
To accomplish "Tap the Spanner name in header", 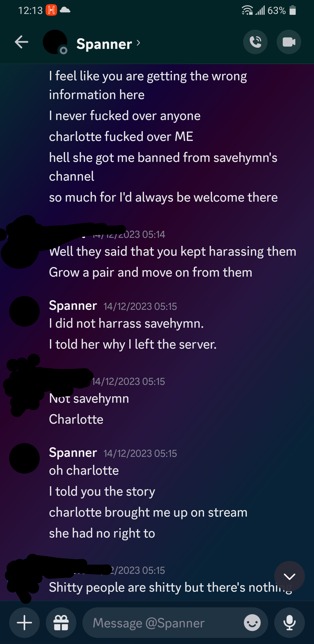I will click(x=104, y=44).
